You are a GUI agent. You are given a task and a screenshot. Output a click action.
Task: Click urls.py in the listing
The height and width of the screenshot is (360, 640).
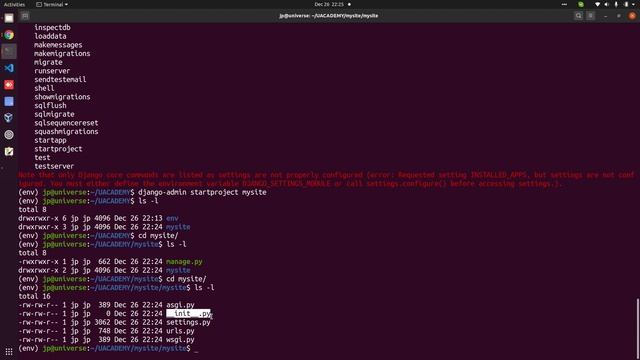click(180, 331)
